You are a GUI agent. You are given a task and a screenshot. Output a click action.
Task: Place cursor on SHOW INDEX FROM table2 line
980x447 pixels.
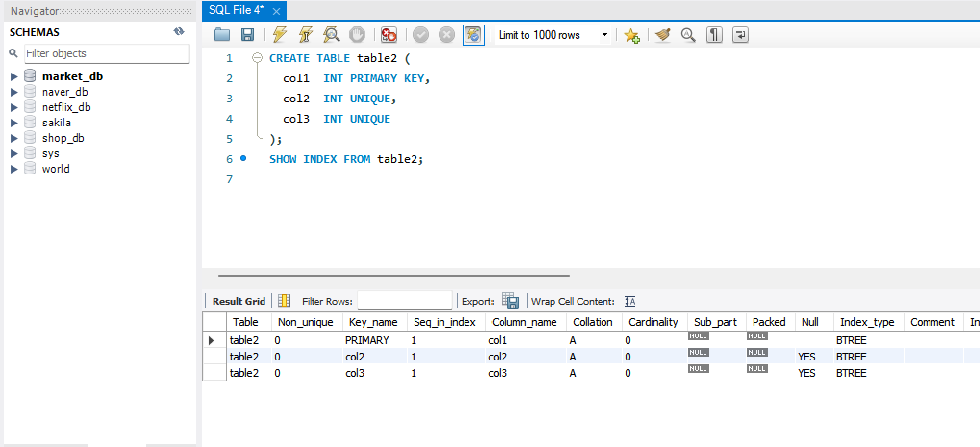pyautogui.click(x=346, y=159)
